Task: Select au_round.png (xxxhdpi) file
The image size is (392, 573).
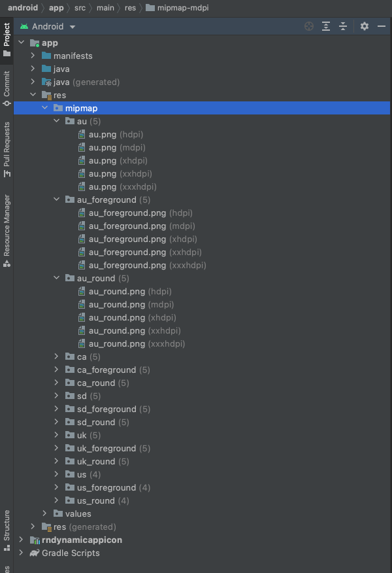Action: tap(201, 344)
